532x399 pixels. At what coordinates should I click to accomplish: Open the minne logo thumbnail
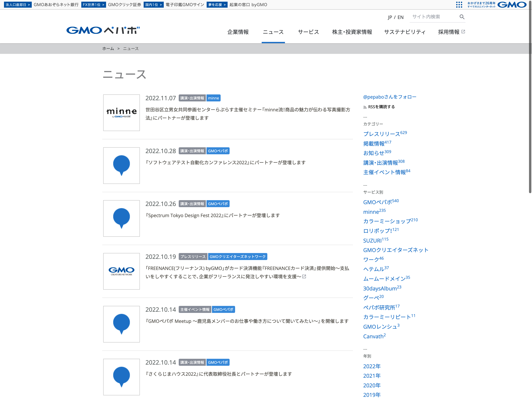(122, 113)
